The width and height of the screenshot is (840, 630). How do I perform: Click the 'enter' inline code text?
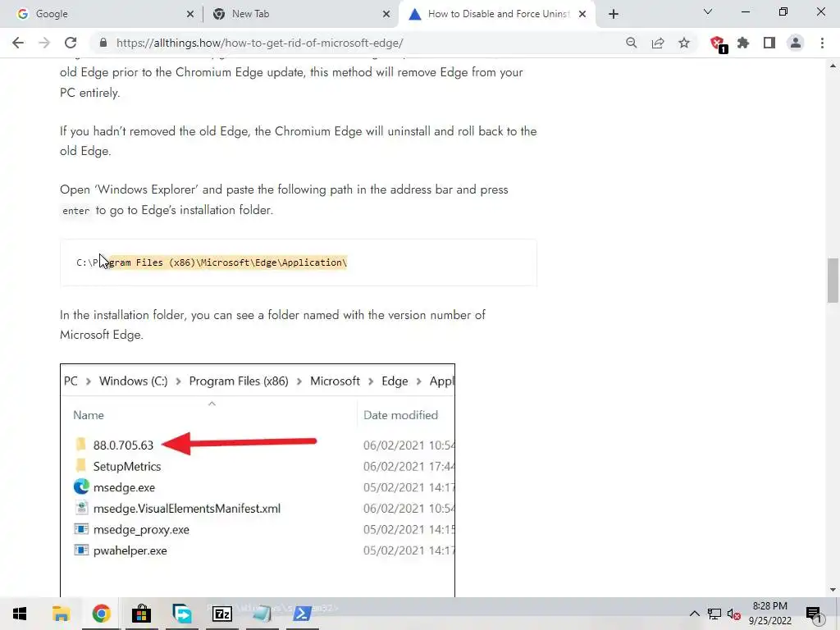75,211
